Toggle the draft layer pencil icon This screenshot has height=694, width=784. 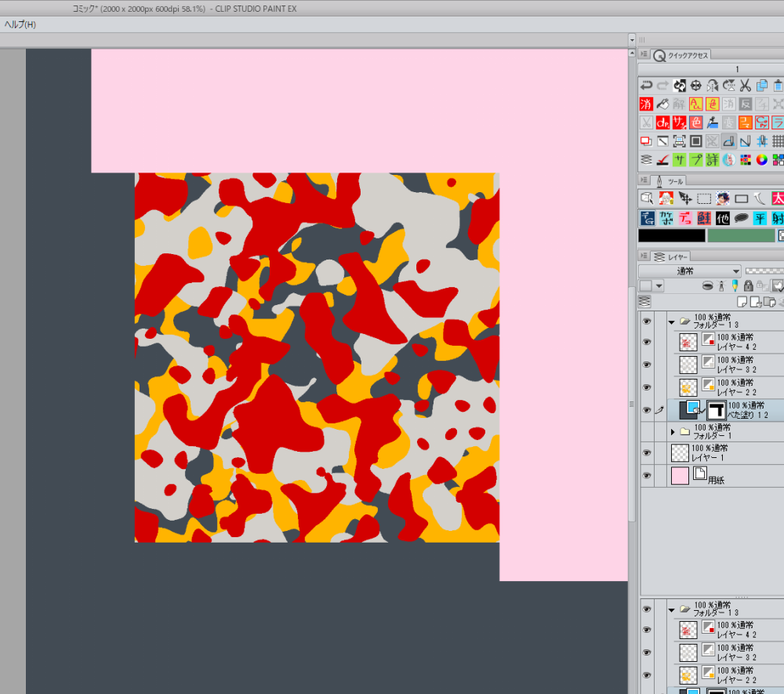pyautogui.click(x=735, y=285)
